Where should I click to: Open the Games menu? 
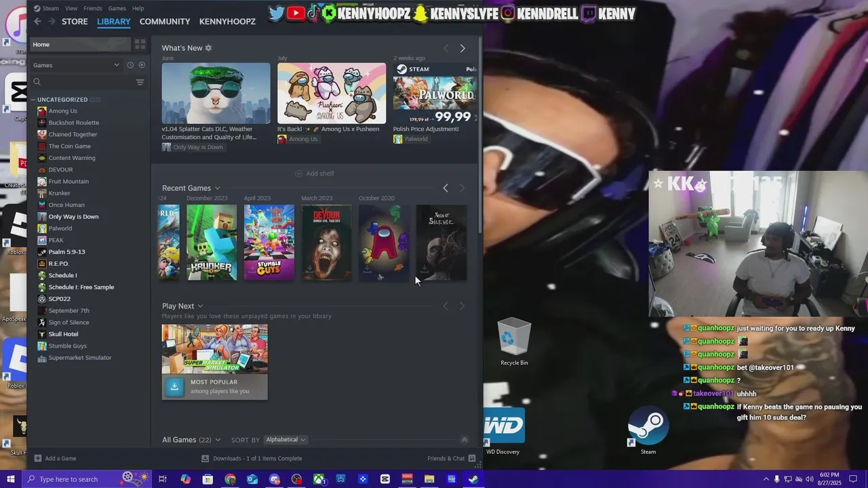117,8
